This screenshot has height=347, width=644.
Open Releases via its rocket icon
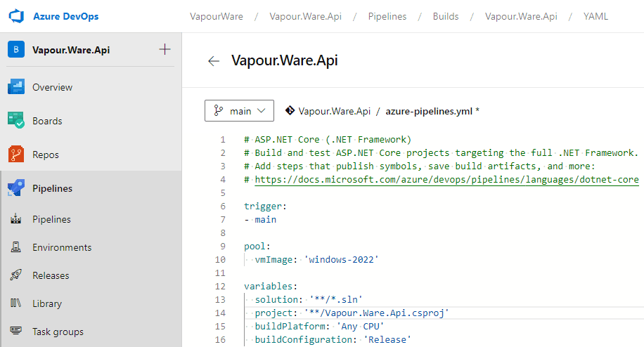[x=16, y=275]
